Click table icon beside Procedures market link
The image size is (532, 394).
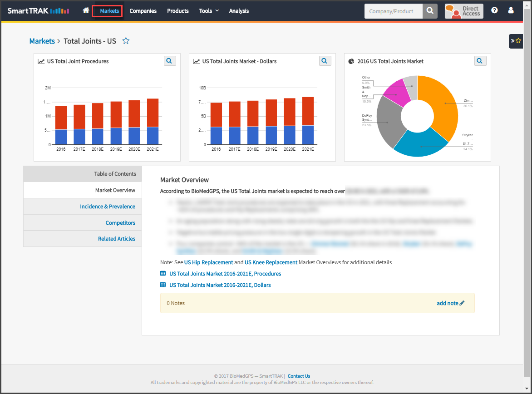[163, 274]
